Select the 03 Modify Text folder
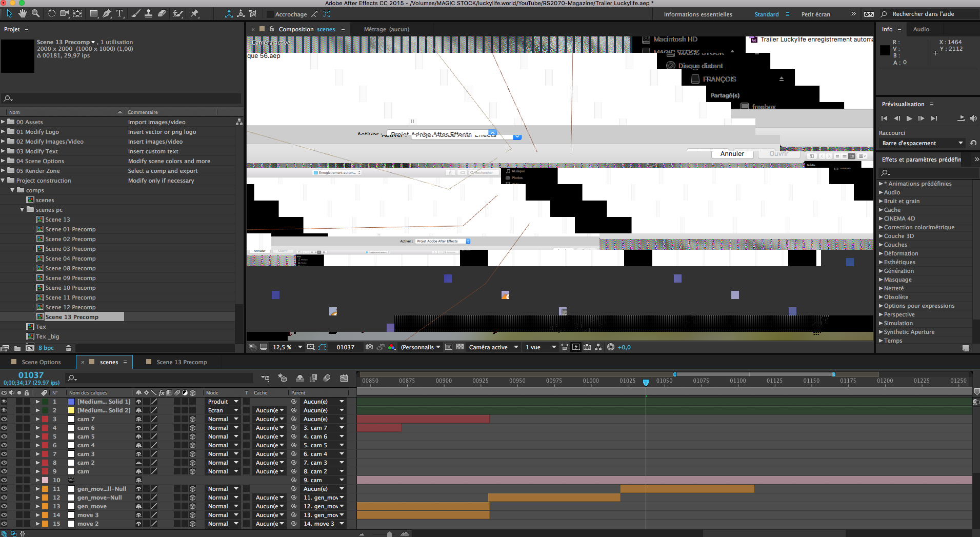The width and height of the screenshot is (980, 537). (x=37, y=151)
